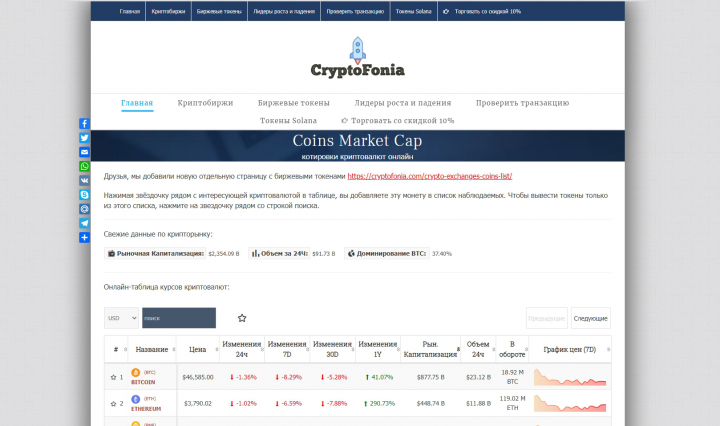The height and width of the screenshot is (426, 720).
Task: Click Биржевые токены in top dark bar
Action: (x=219, y=11)
